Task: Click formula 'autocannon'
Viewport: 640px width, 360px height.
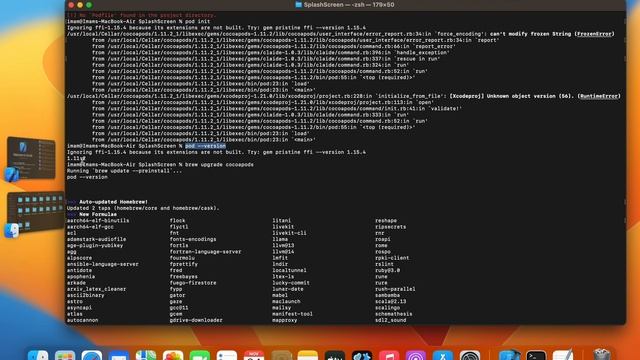Action: pyautogui.click(x=82, y=320)
